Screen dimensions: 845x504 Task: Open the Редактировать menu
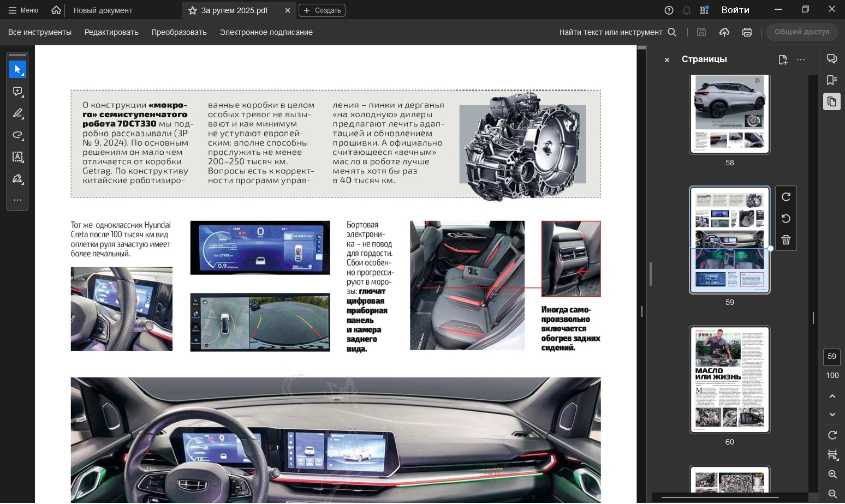point(111,32)
